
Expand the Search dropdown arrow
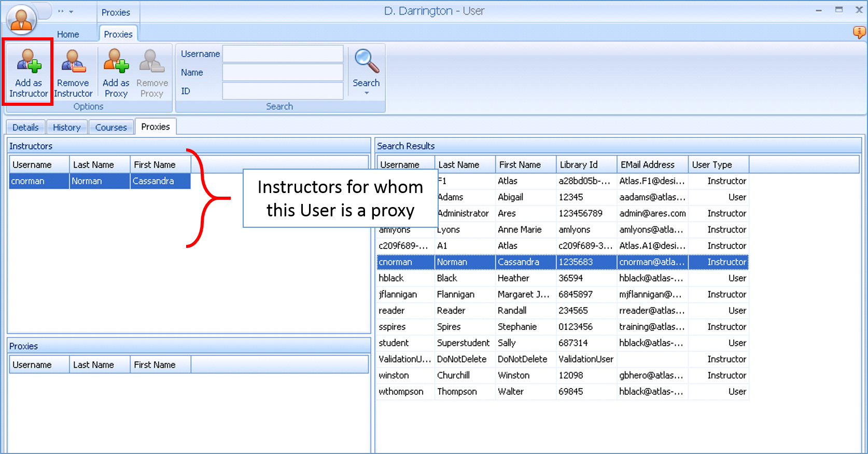[x=367, y=93]
